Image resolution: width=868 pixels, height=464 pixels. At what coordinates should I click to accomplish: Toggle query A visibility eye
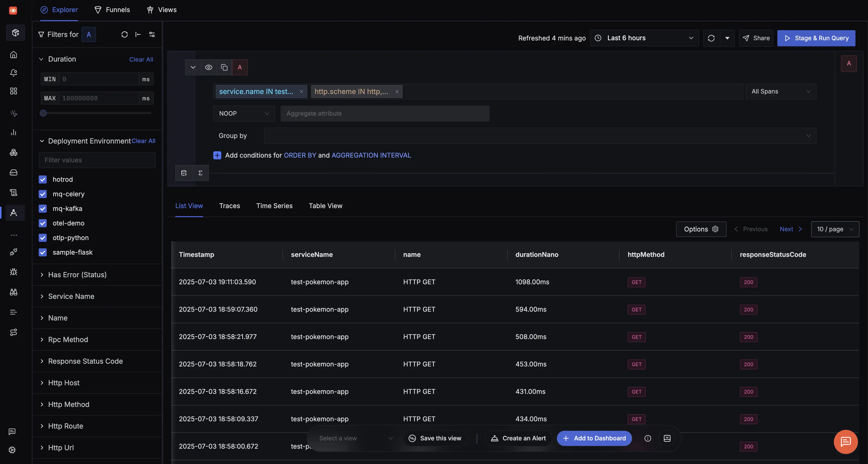coord(208,67)
